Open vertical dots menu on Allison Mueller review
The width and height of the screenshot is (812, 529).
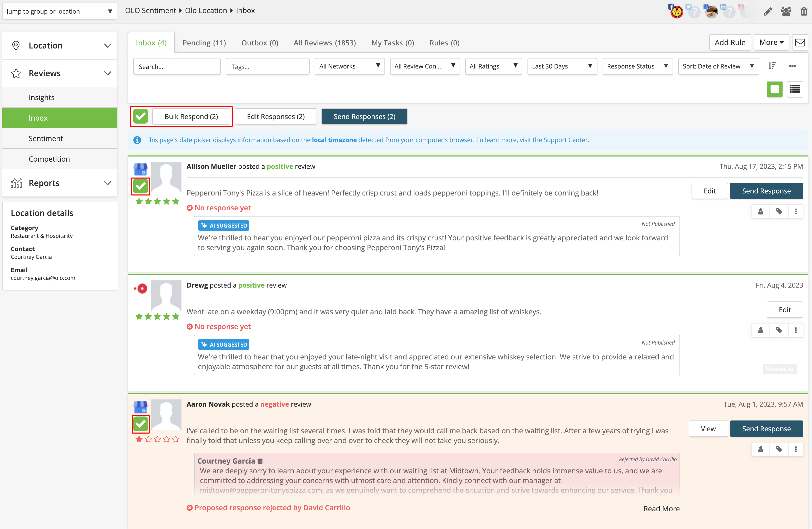point(796,211)
